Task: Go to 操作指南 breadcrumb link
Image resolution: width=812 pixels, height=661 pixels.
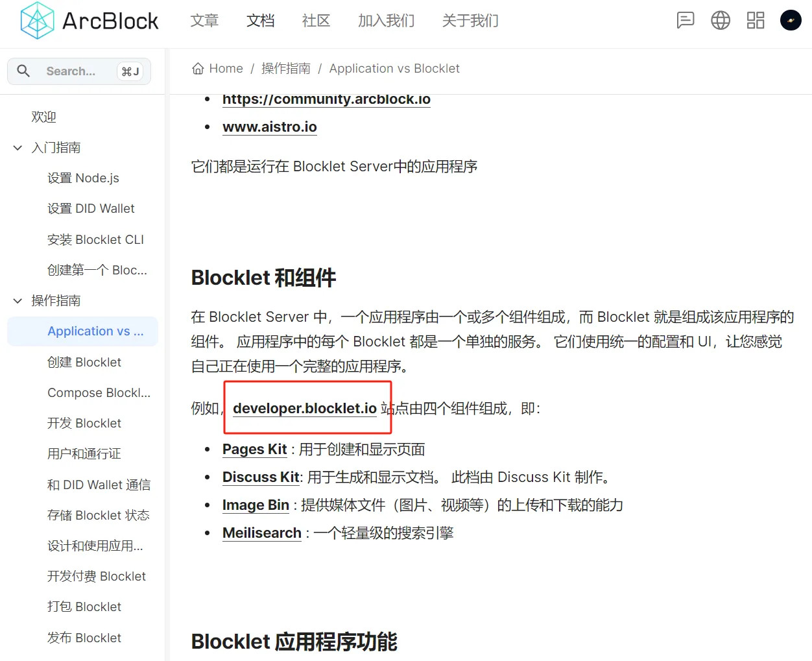Action: point(286,69)
